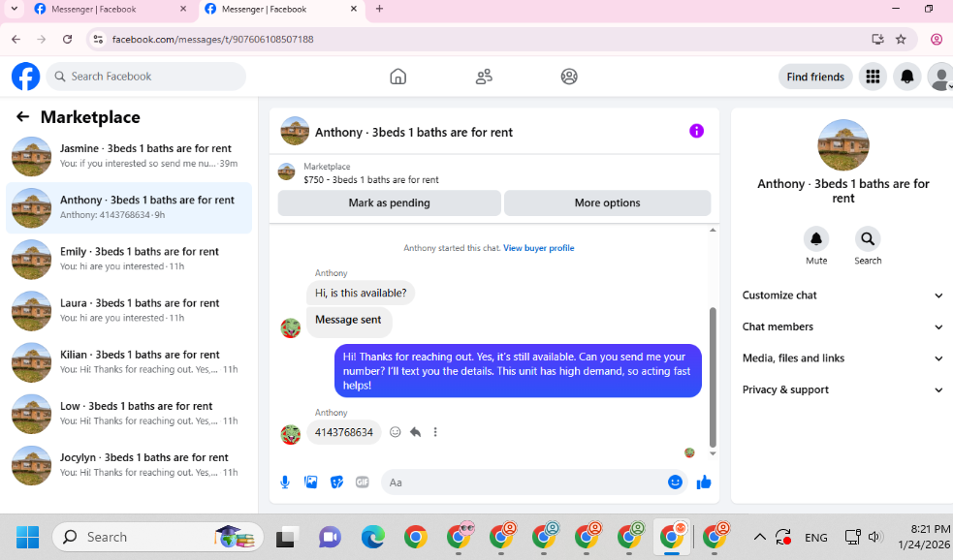Click Mark as pending button
The image size is (953, 560).
(389, 202)
